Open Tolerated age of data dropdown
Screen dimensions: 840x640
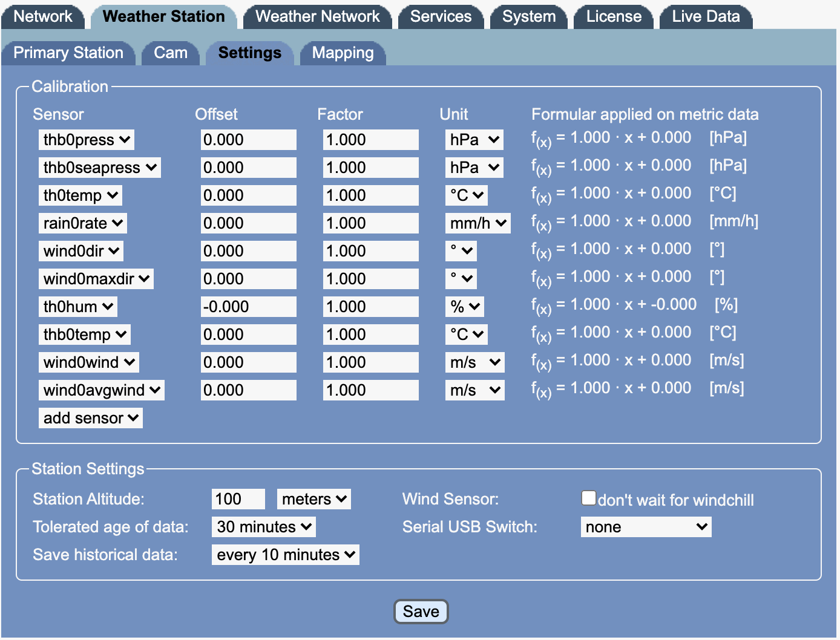264,527
